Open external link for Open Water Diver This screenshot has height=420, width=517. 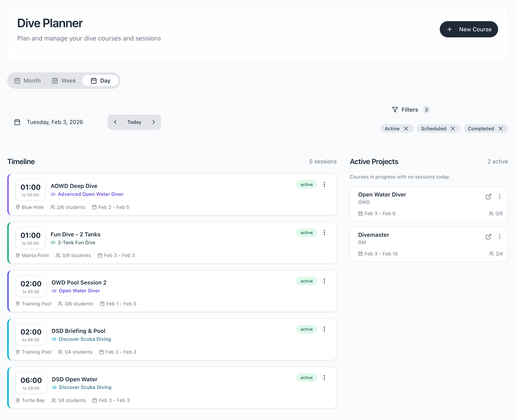click(x=488, y=196)
